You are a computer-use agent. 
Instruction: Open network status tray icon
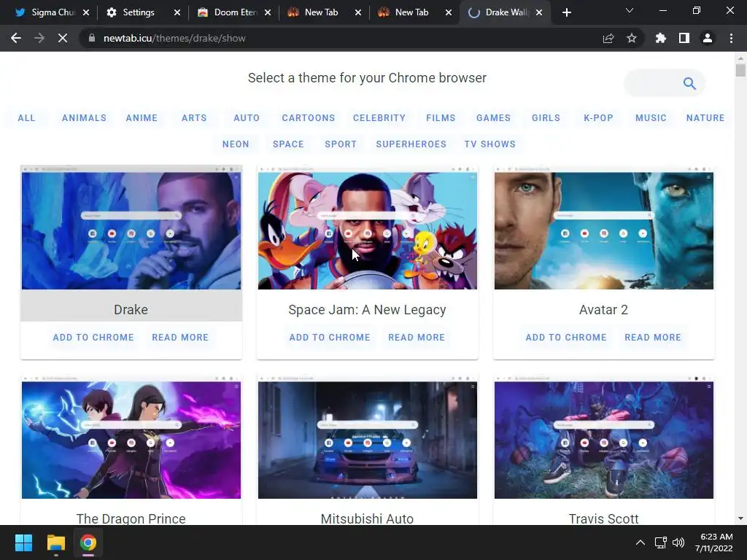(x=660, y=542)
